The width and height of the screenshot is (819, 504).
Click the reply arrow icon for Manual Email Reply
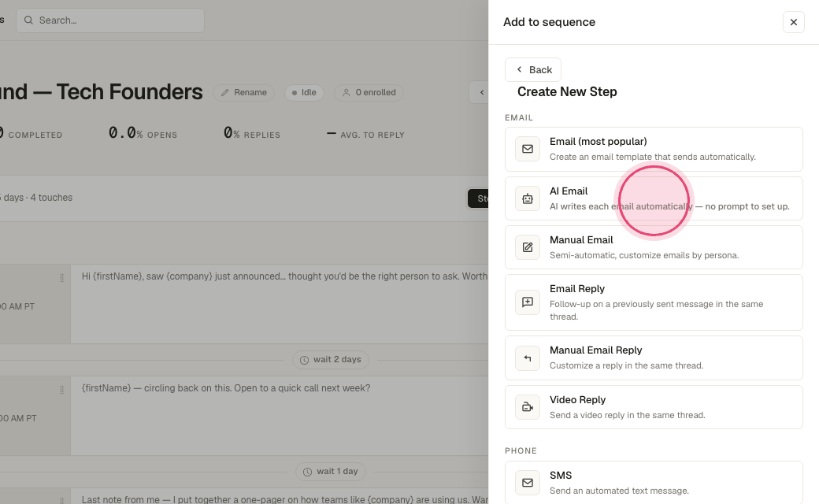[528, 358]
